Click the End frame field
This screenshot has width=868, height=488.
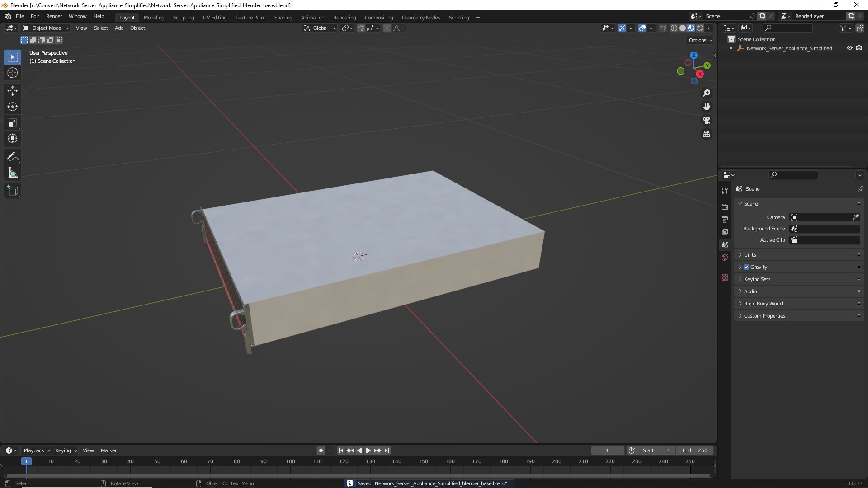(x=695, y=450)
